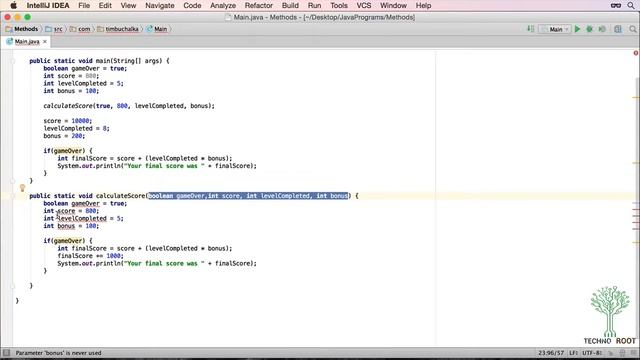Click the inspector profile icon in status bar

click(x=622, y=353)
